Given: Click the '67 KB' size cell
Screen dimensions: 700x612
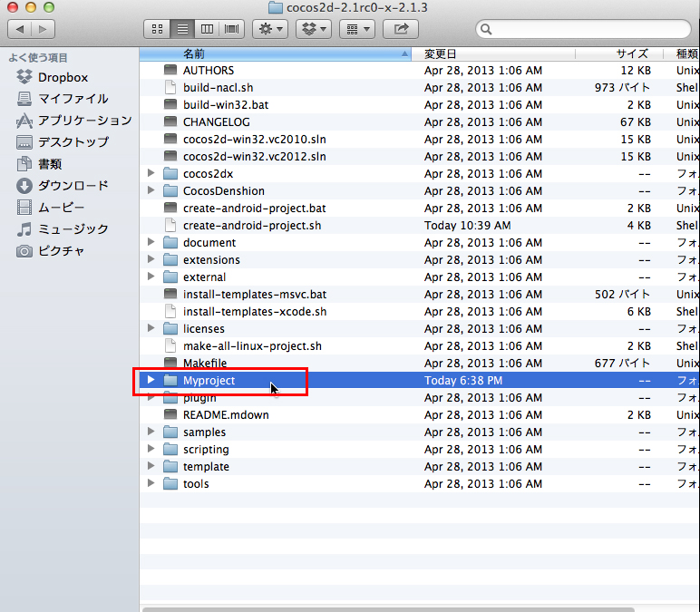Looking at the screenshot, I should coord(636,121).
